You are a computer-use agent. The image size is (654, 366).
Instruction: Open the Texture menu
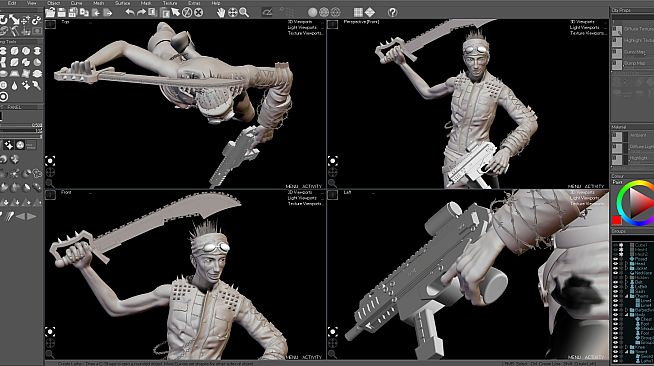tap(170, 3)
